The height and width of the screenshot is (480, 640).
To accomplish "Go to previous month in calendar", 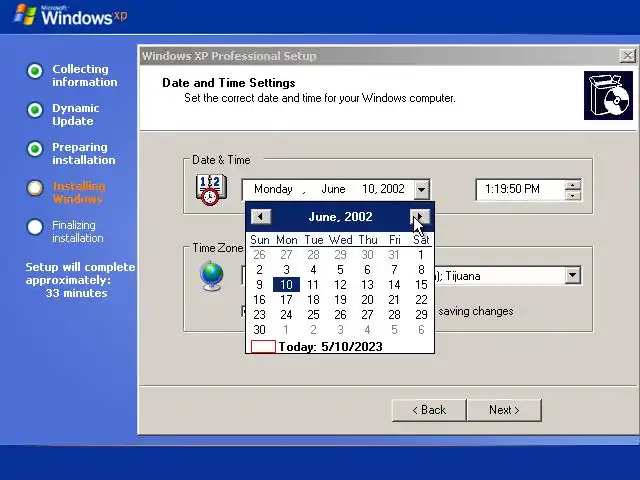I will (261, 217).
